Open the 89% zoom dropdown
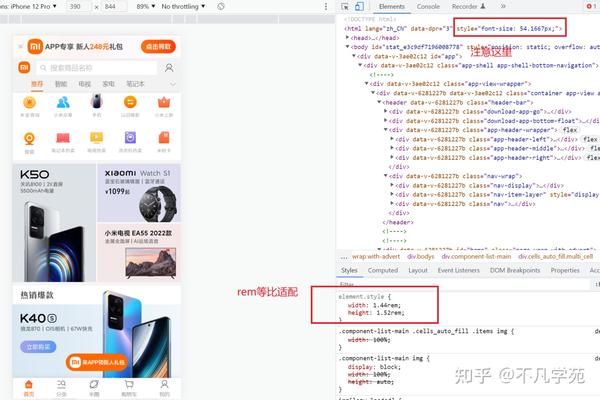 (x=146, y=7)
